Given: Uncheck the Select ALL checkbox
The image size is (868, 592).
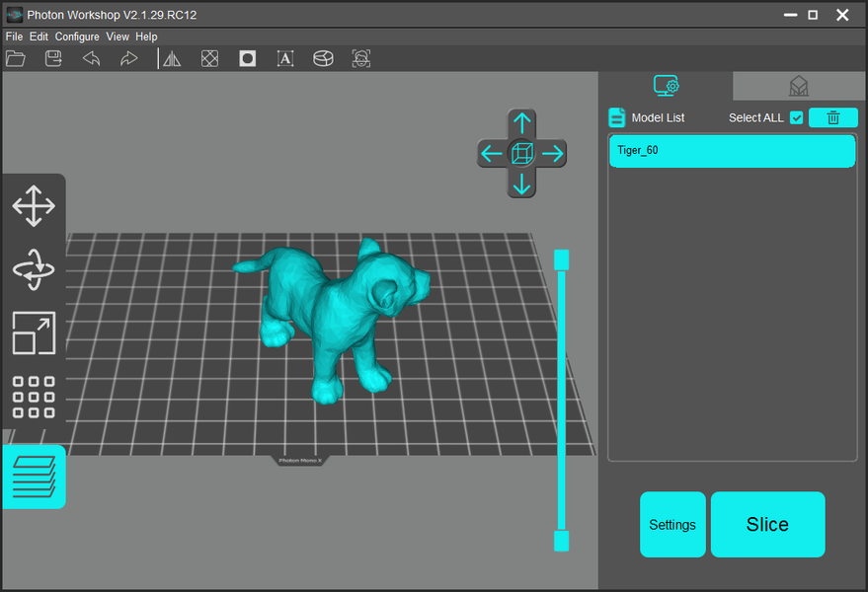Looking at the screenshot, I should click(796, 117).
